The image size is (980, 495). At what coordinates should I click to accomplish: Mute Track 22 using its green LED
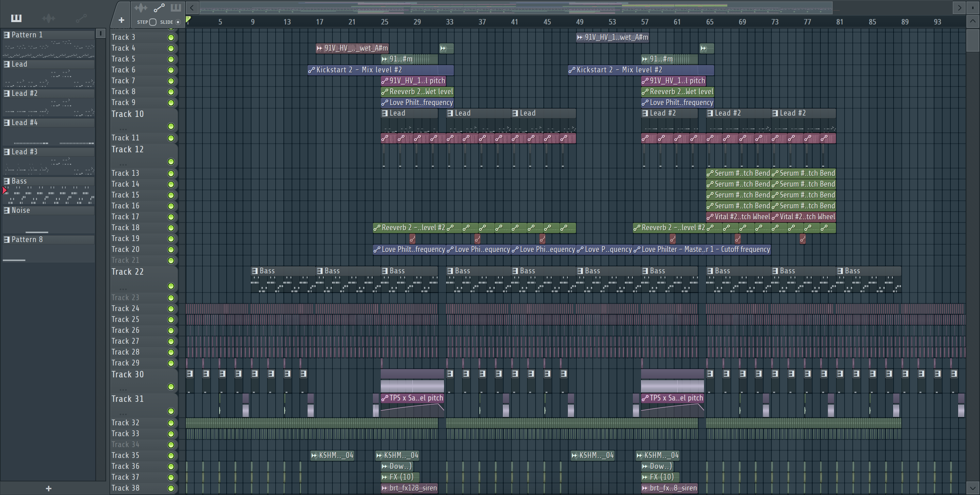[171, 286]
